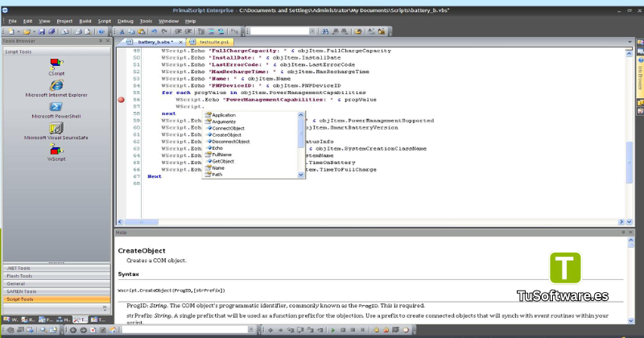Click Help panel scroll down arrow

click(631, 321)
